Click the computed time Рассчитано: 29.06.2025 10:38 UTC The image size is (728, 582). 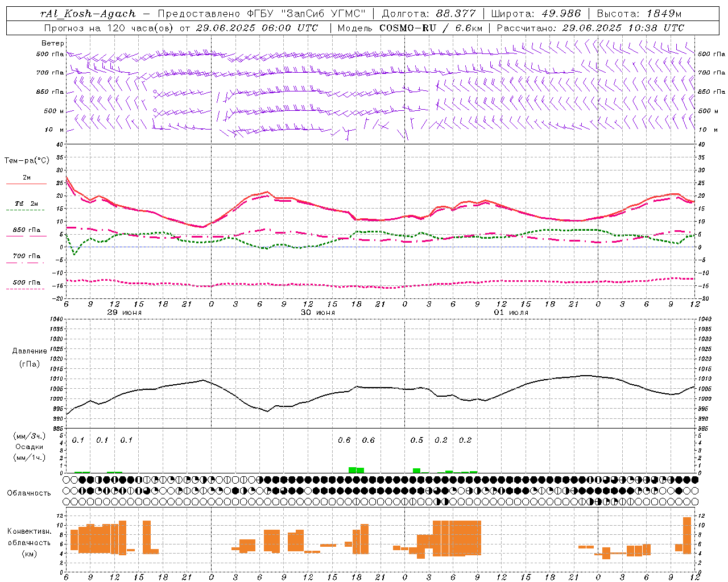(590, 28)
